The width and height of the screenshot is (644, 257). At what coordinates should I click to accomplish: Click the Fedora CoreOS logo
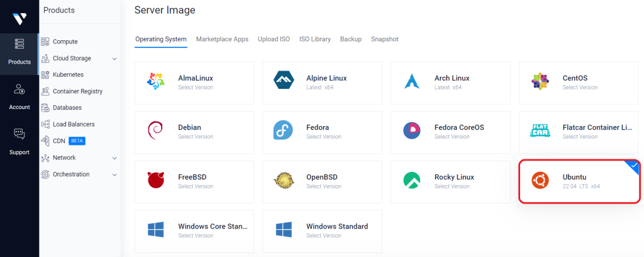(x=411, y=130)
